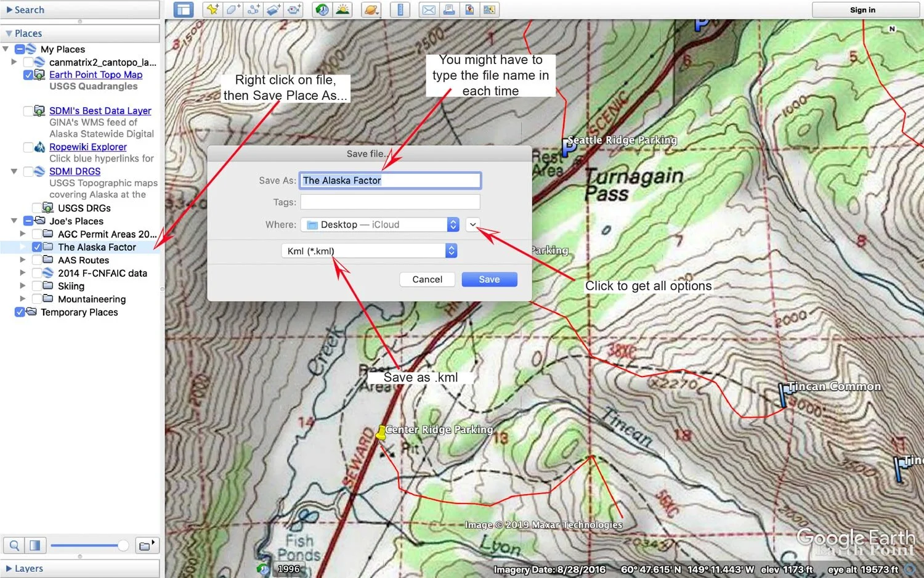The width and height of the screenshot is (924, 578).
Task: Click the Email envelope toolbar icon
Action: click(429, 9)
